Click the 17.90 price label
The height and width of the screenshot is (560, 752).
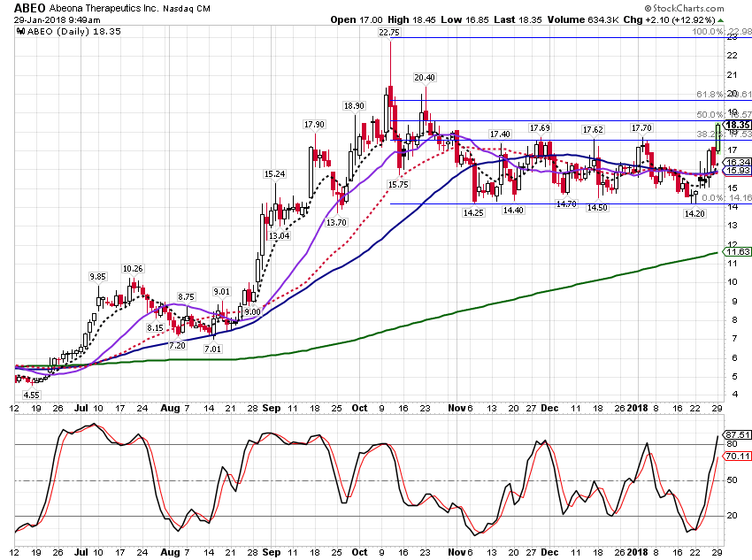[x=314, y=125]
